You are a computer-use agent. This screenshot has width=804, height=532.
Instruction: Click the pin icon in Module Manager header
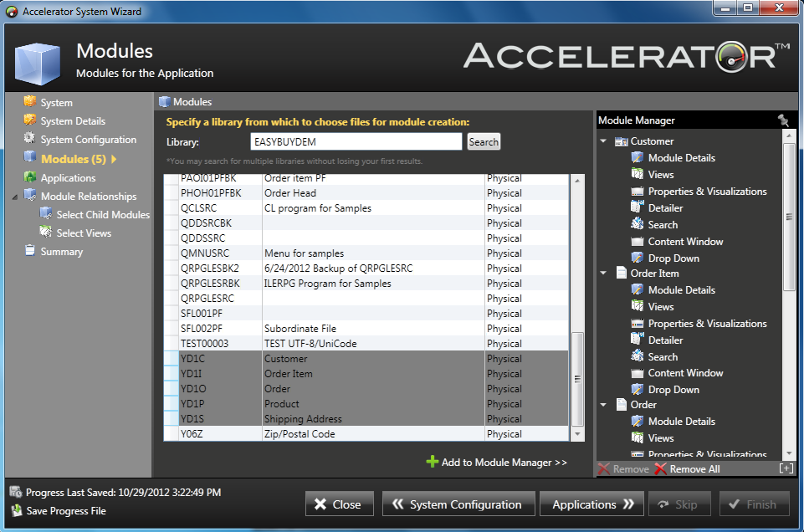click(783, 120)
